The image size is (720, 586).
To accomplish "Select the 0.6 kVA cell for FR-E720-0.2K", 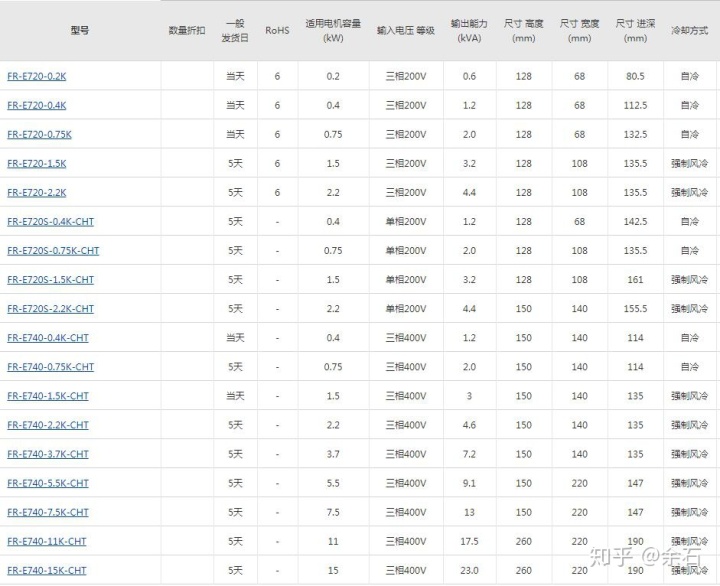I will pos(469,76).
